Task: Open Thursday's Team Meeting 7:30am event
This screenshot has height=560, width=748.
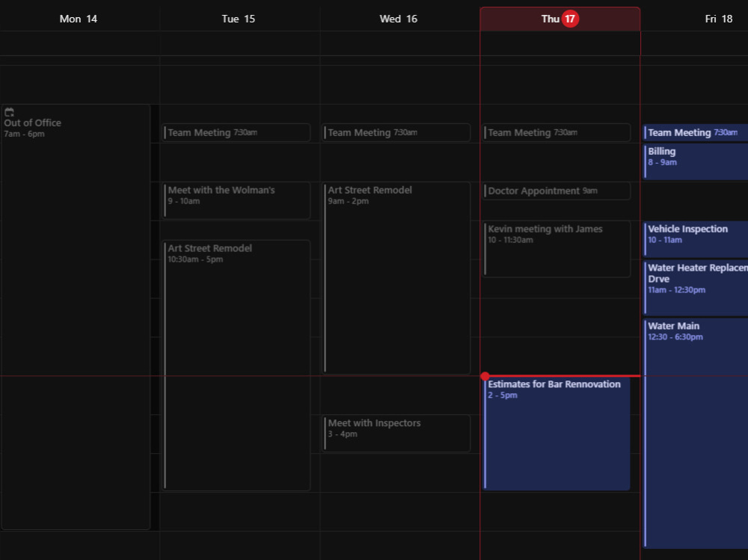Action: (x=557, y=132)
